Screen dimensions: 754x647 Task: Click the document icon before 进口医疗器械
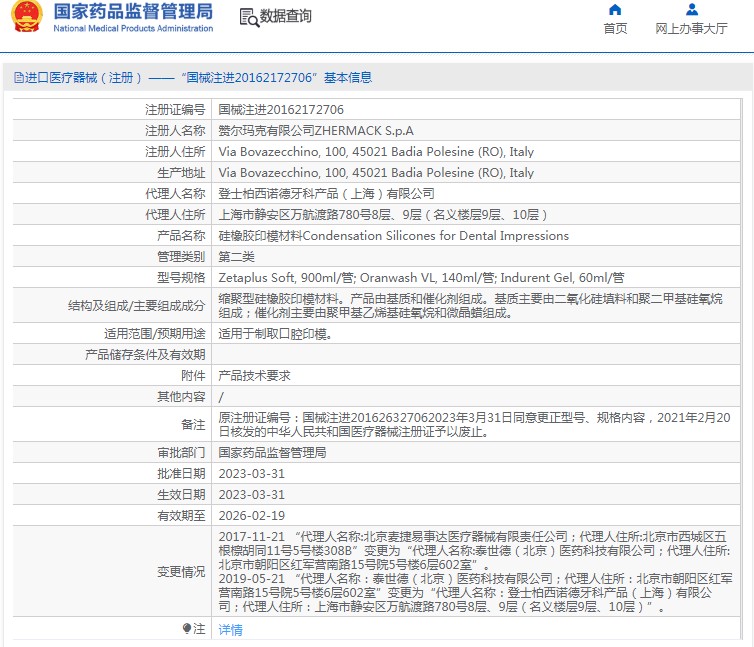click(18, 77)
